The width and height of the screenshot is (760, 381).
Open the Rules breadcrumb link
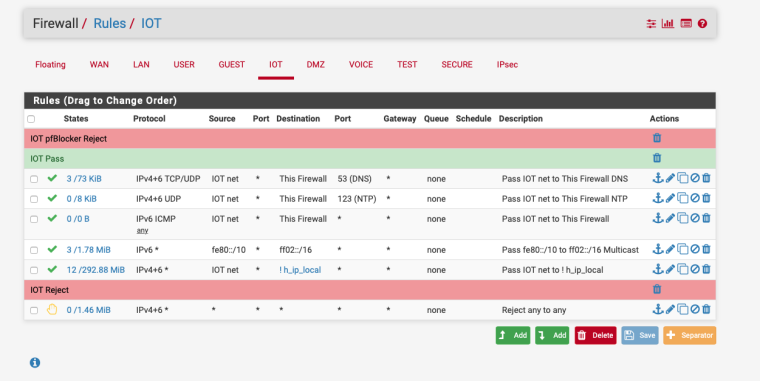tap(110, 23)
